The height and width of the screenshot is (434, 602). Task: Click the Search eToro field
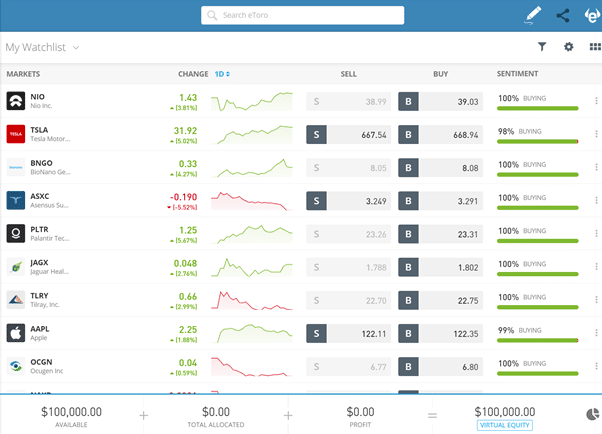pyautogui.click(x=303, y=15)
